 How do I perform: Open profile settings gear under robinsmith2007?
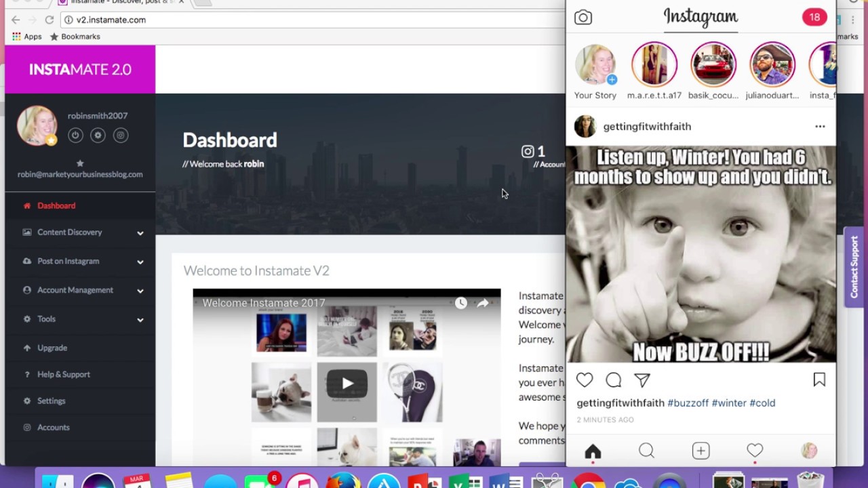click(x=98, y=136)
